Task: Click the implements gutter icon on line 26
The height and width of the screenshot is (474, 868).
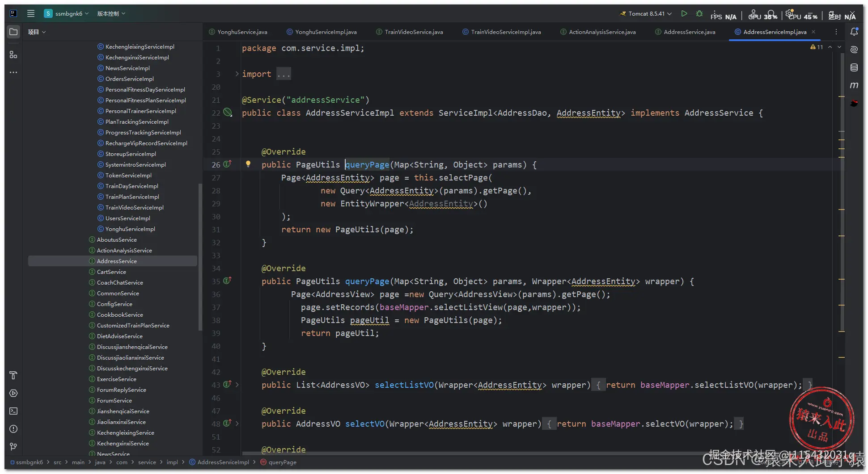Action: coord(227,164)
